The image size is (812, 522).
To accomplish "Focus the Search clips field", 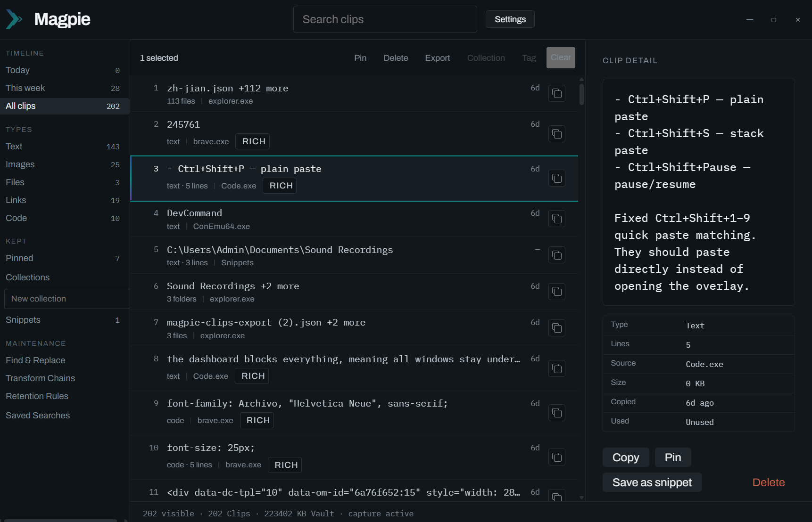I will [x=385, y=19].
